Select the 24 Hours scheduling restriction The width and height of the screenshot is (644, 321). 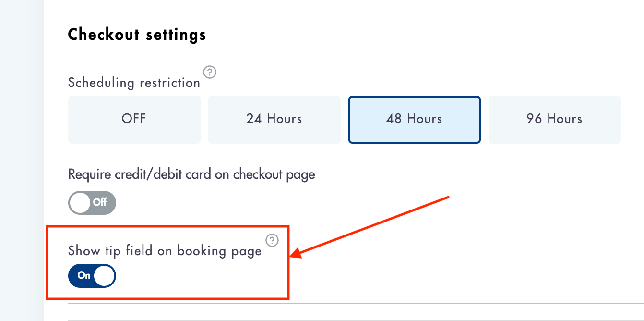274,119
